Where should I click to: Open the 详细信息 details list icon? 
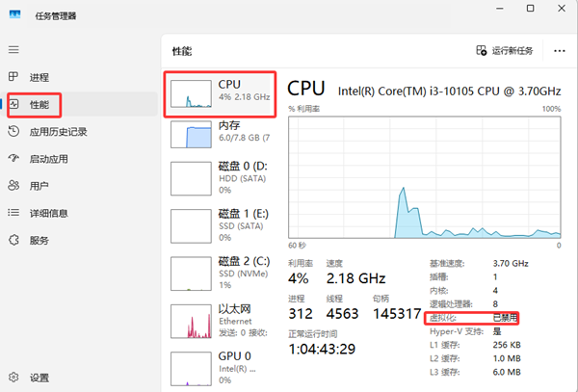pos(13,213)
